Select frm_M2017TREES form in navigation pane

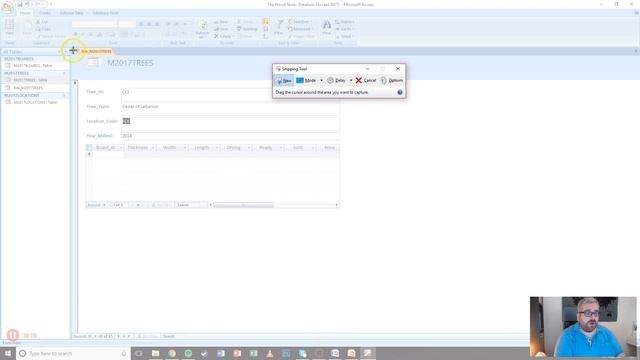28,88
